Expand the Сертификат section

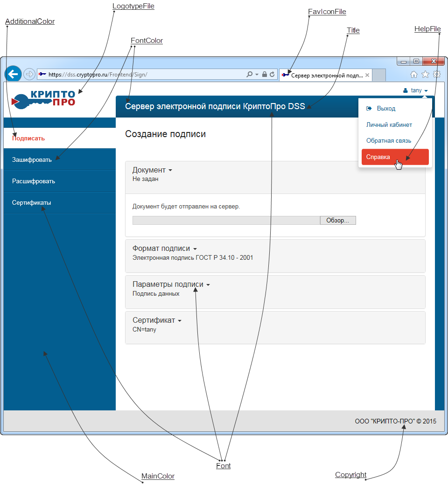click(157, 320)
